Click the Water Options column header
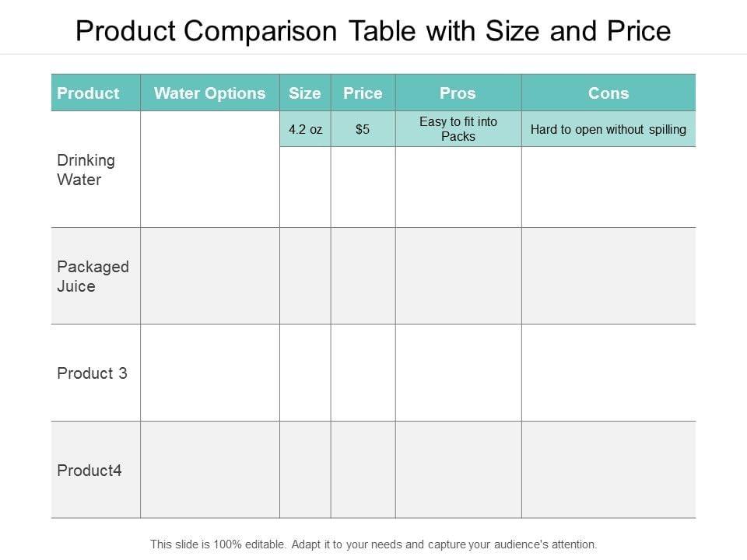 coord(209,93)
